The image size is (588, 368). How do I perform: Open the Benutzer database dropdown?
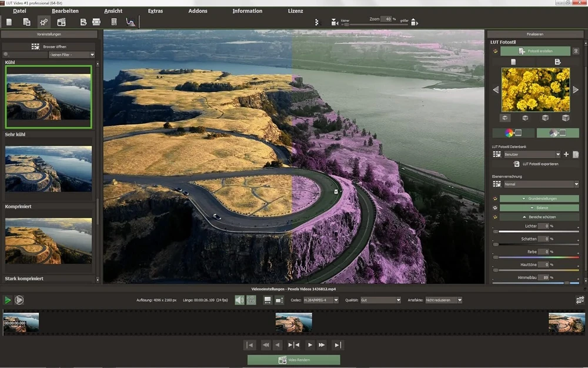532,154
